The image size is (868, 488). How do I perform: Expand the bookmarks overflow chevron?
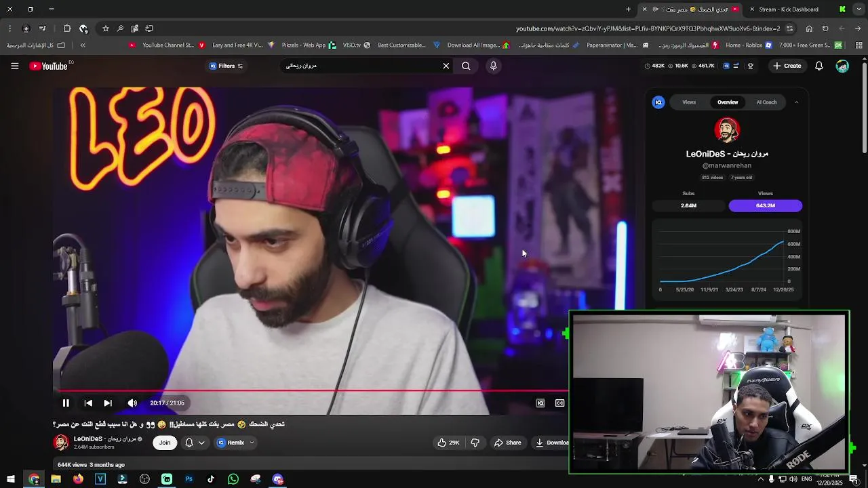pos(83,45)
